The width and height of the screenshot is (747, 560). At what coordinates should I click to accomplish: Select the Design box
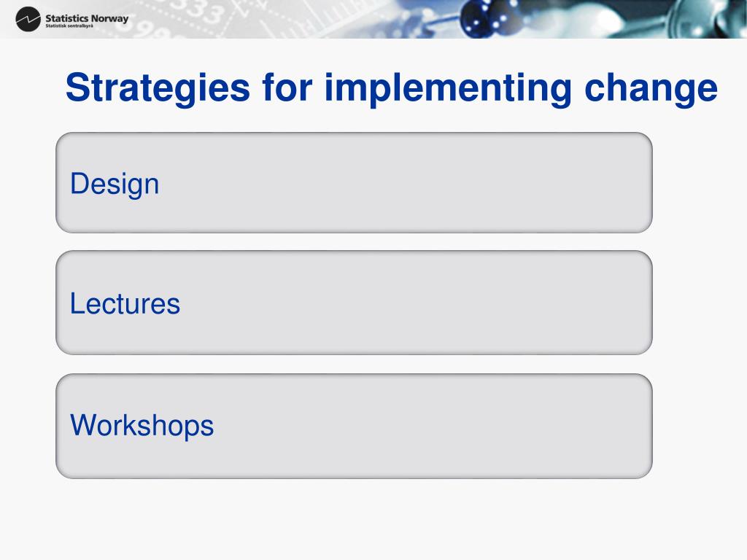[x=354, y=183]
